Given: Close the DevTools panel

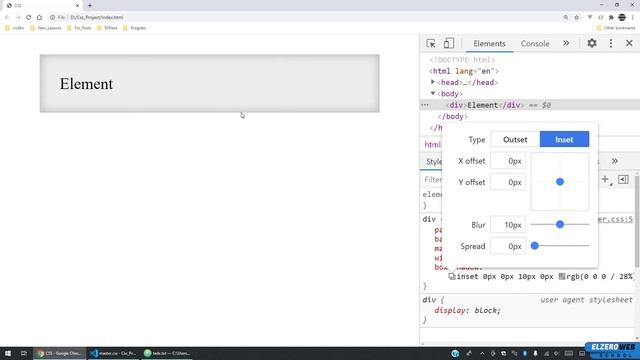Looking at the screenshot, I should coord(629,43).
